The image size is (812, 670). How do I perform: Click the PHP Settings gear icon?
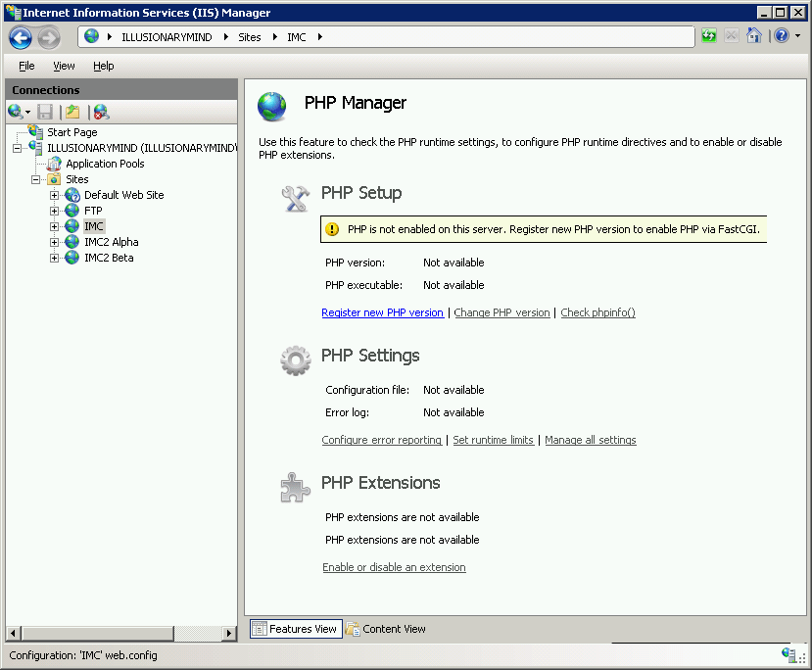pos(296,360)
